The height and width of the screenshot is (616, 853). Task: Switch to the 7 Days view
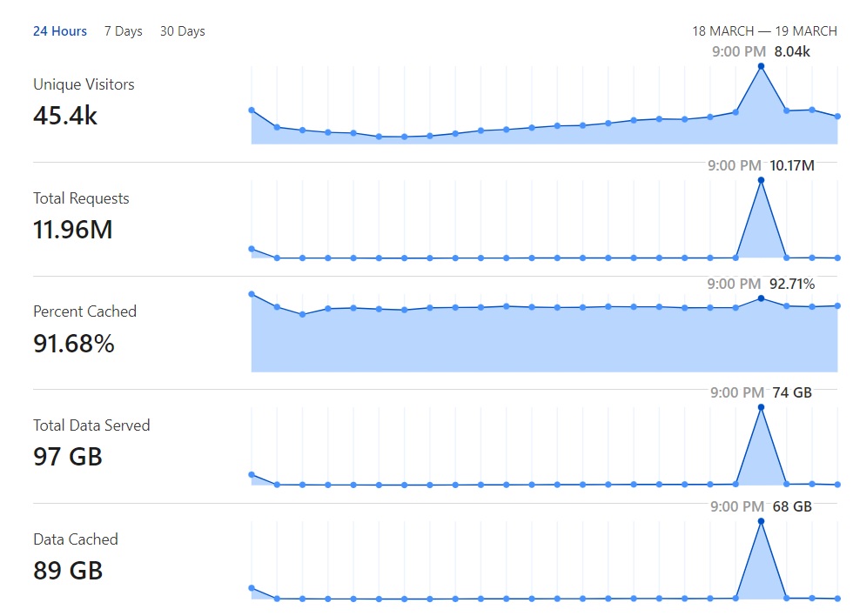pyautogui.click(x=123, y=31)
